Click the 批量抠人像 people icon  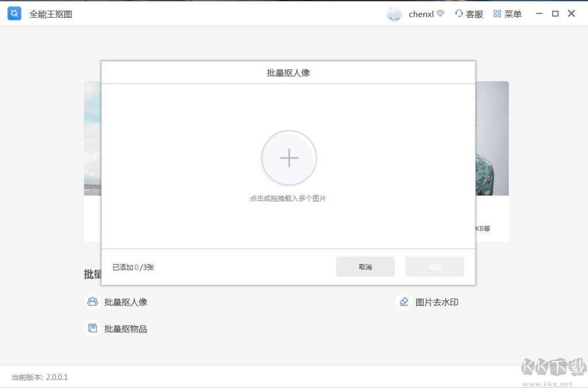tap(92, 301)
